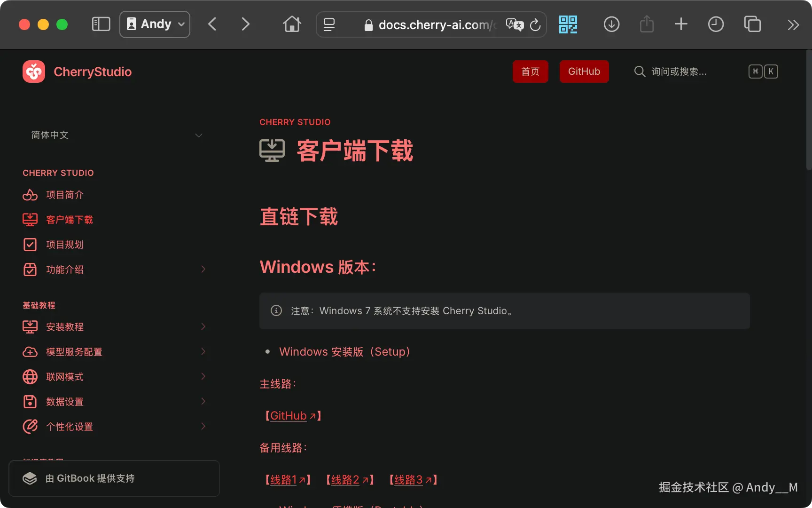Click the 模型服务配置 cloud icon
The image size is (812, 508).
pyautogui.click(x=30, y=352)
